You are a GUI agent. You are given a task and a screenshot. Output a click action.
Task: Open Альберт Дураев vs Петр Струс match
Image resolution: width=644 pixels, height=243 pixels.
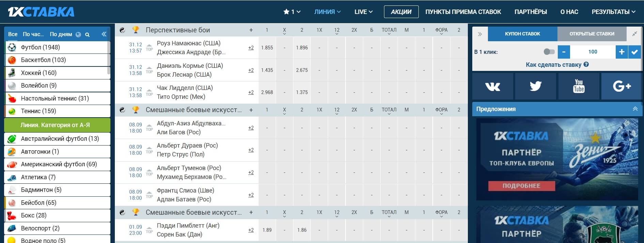pos(187,150)
